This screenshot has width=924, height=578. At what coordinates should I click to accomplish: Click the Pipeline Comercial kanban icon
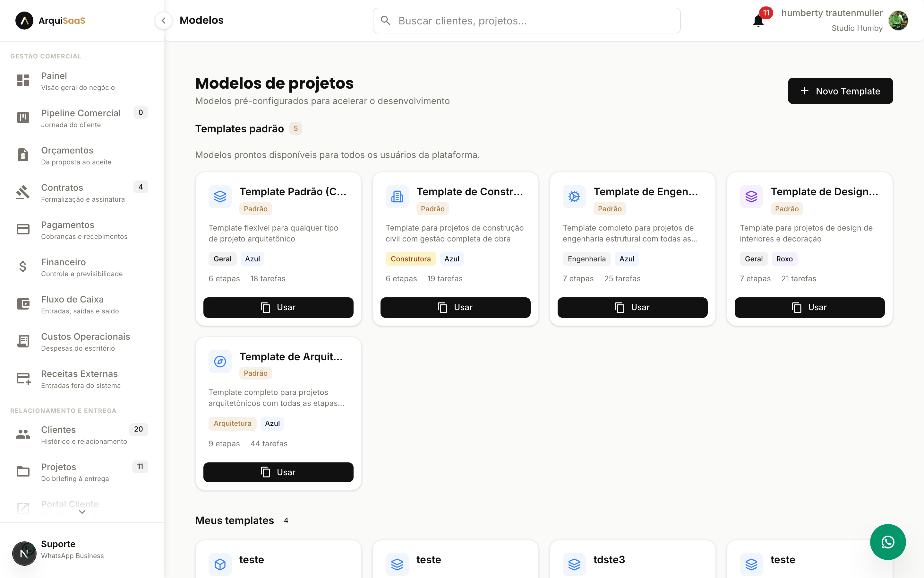[23, 117]
